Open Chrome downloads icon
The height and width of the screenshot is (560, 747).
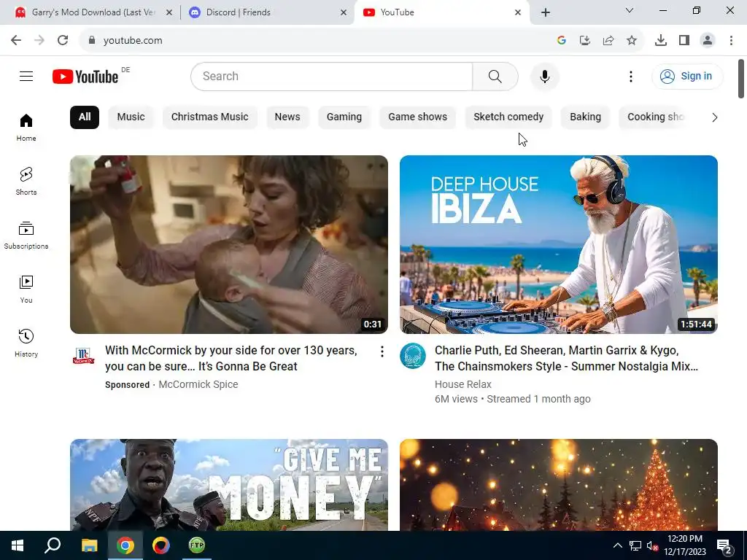pyautogui.click(x=660, y=41)
